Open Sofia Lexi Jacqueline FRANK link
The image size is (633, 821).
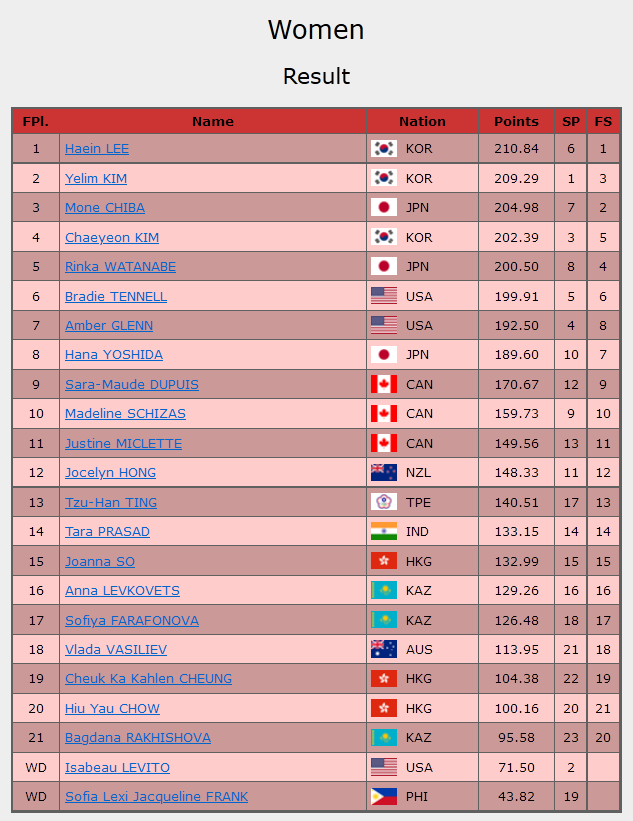(156, 797)
